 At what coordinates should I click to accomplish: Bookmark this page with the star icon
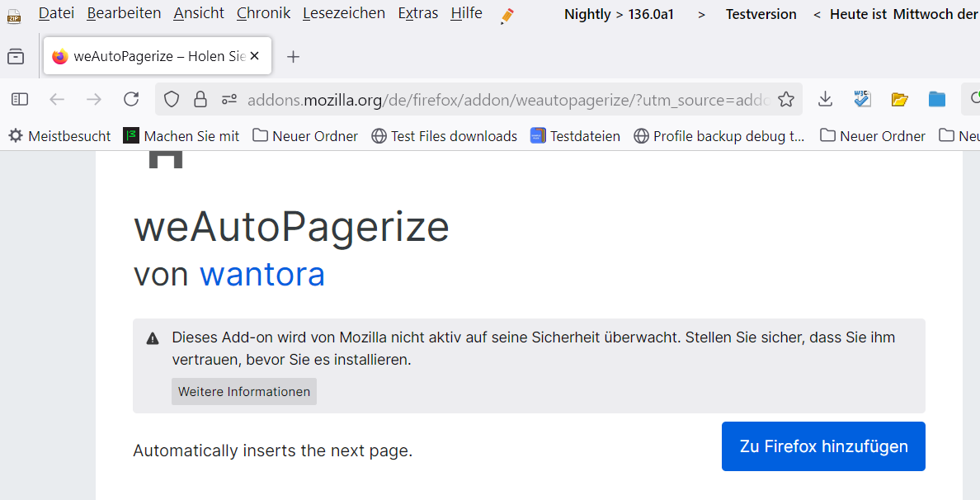(786, 100)
